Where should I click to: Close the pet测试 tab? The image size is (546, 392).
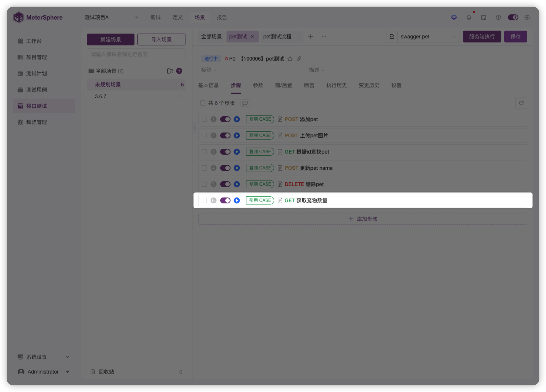point(252,37)
